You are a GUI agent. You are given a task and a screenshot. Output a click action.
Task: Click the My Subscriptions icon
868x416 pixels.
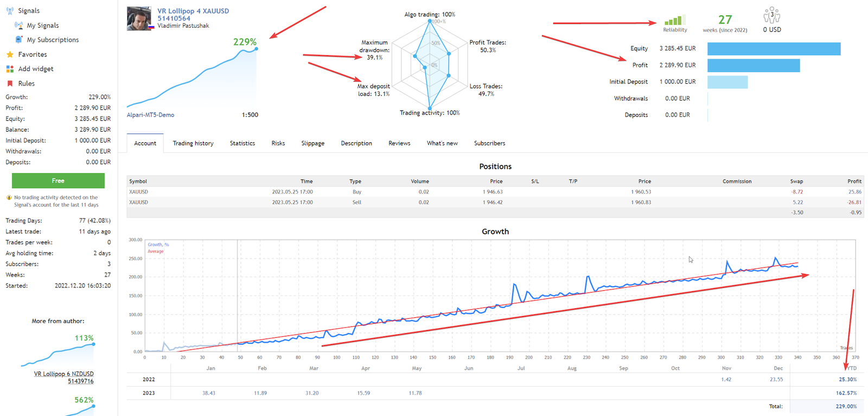click(x=19, y=40)
